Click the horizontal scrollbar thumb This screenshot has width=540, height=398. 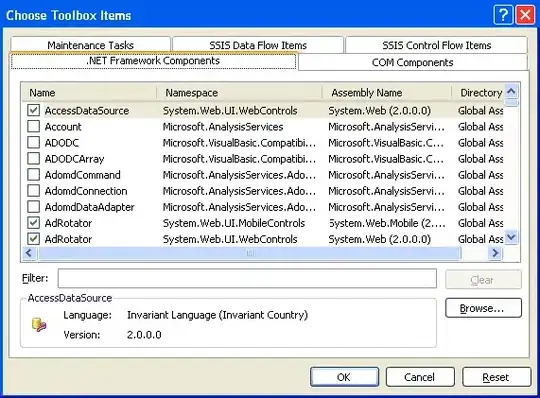(249, 253)
